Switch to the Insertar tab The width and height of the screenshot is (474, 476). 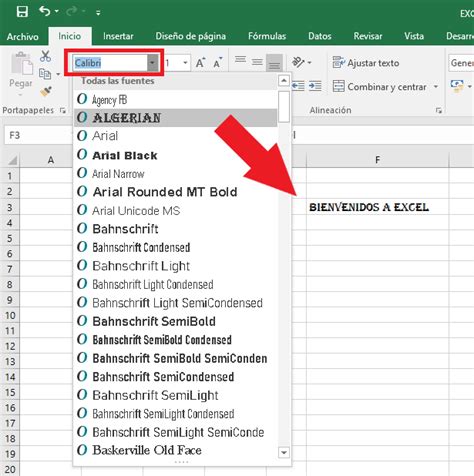coord(118,36)
